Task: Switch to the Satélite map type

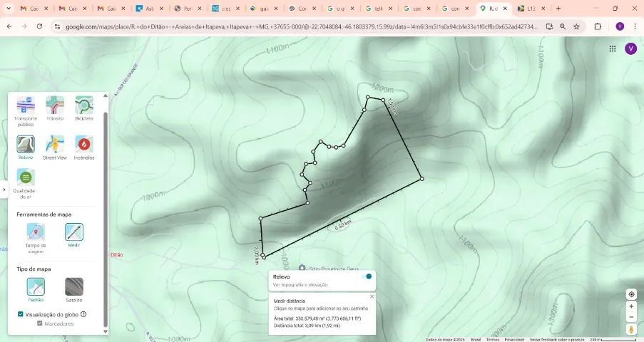Action: (74, 286)
